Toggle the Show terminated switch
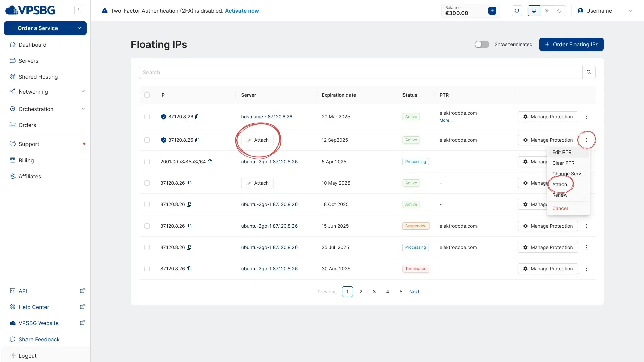 pos(482,44)
